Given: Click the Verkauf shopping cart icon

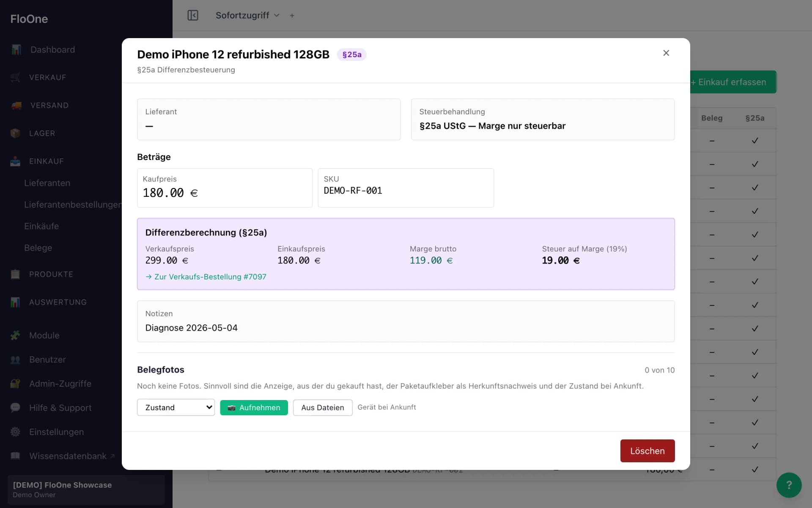Looking at the screenshot, I should (15, 77).
